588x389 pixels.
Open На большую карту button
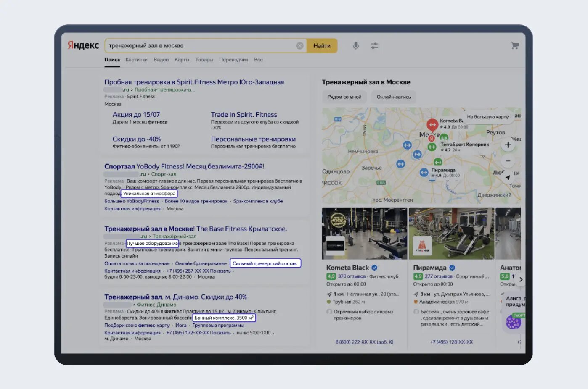(x=487, y=117)
